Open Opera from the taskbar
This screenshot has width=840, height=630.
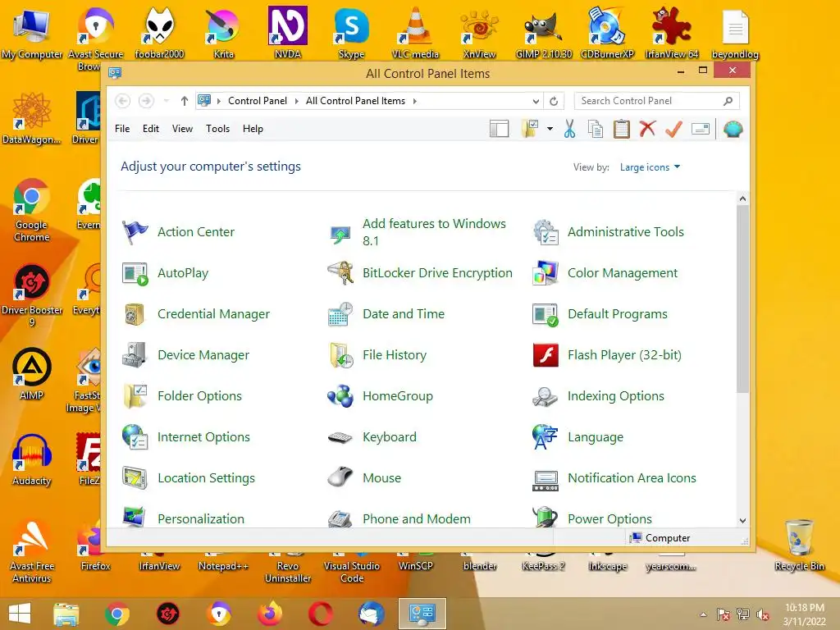click(321, 614)
